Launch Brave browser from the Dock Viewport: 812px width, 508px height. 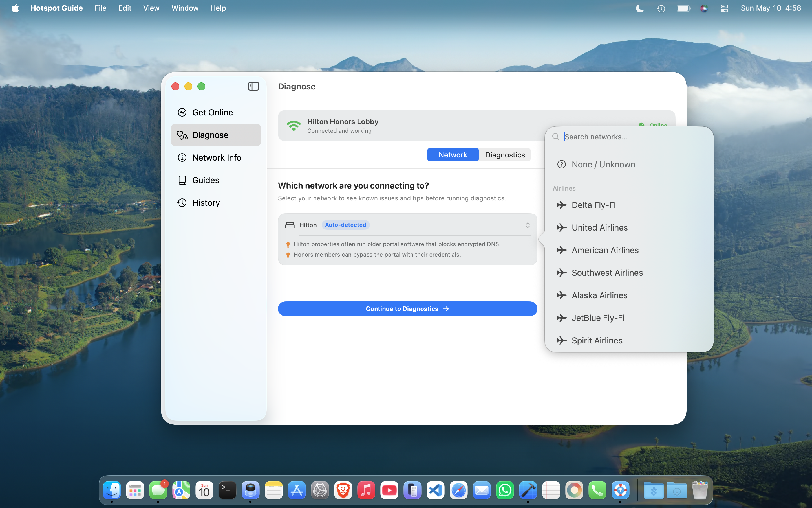click(343, 491)
